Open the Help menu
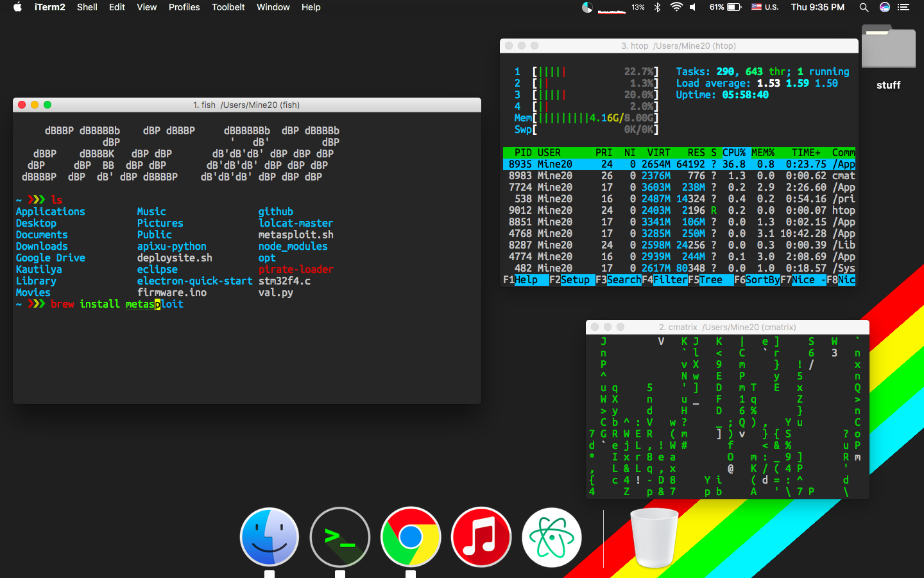The width and height of the screenshot is (924, 578). 311,7
